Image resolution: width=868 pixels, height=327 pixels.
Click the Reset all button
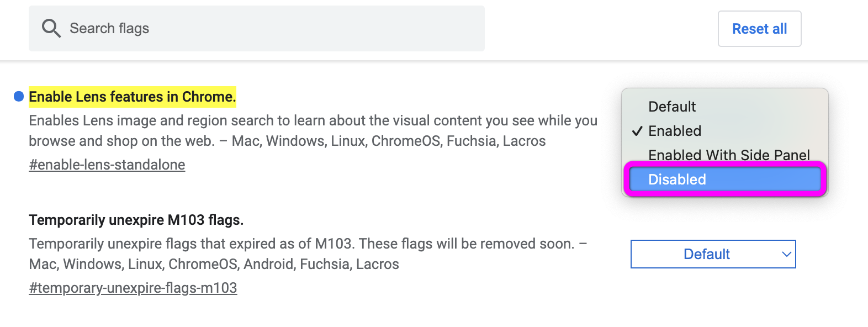click(759, 29)
